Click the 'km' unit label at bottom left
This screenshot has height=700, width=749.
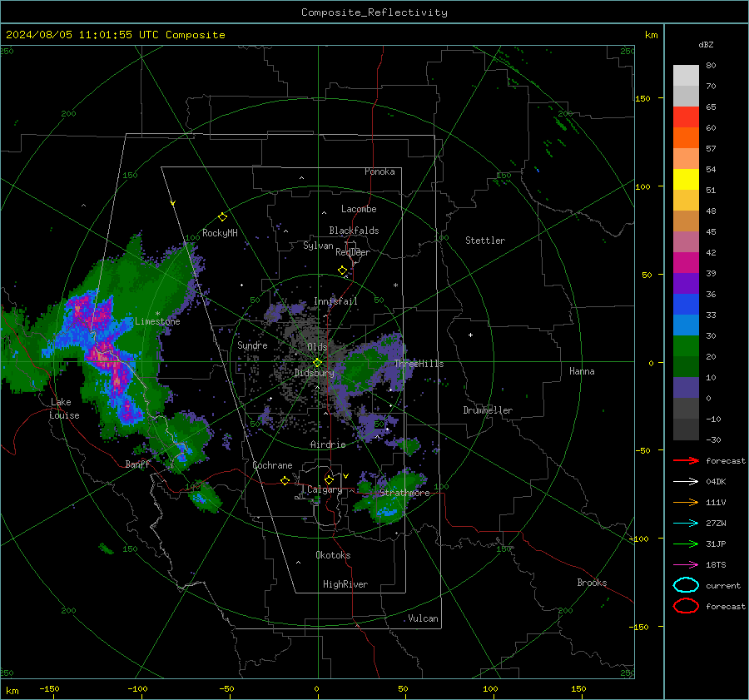tap(12, 691)
